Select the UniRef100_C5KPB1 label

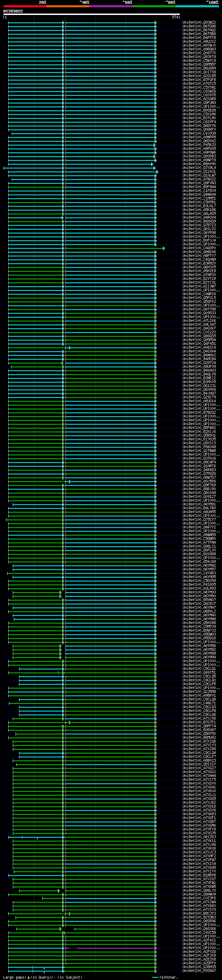pyautogui.click(x=199, y=202)
